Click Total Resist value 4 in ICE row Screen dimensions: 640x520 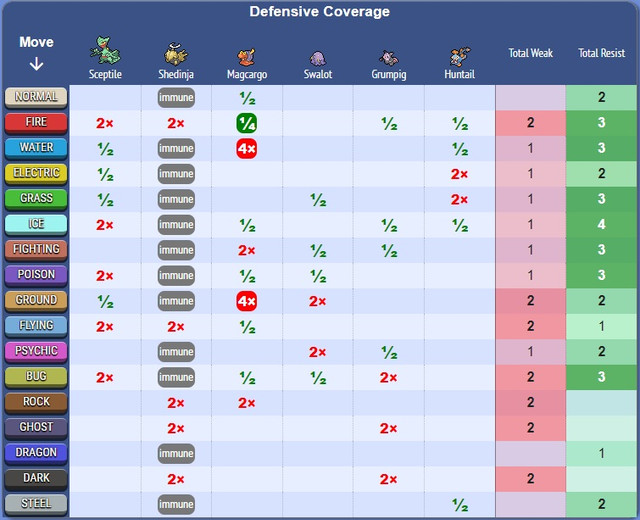tap(601, 224)
